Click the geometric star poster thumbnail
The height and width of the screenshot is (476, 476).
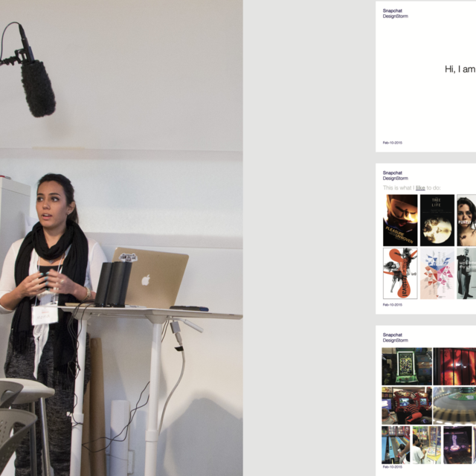click(437, 273)
